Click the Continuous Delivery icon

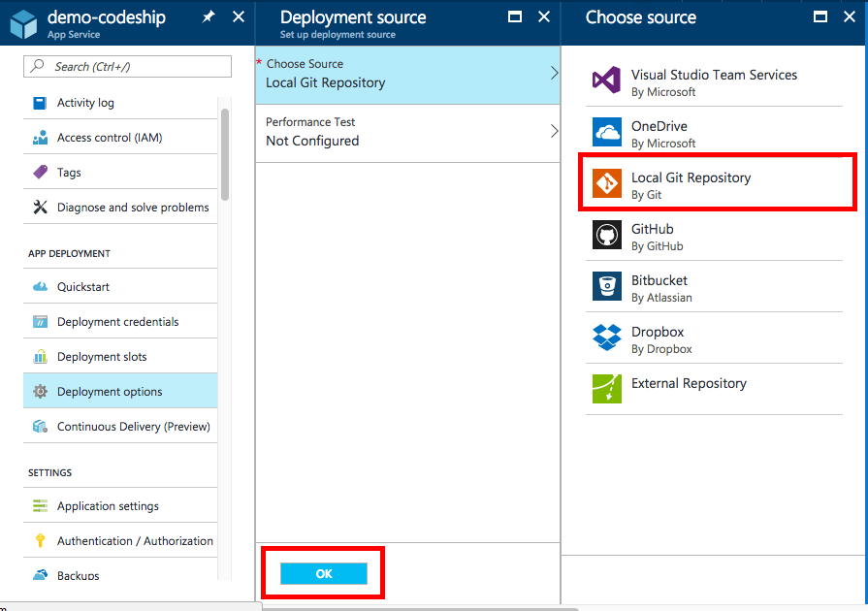point(40,426)
